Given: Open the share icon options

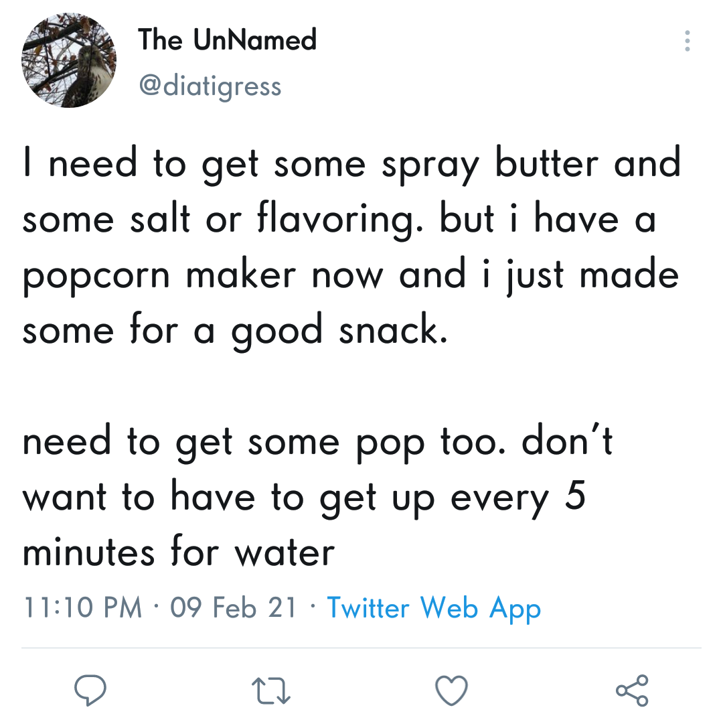Looking at the screenshot, I should point(632,690).
